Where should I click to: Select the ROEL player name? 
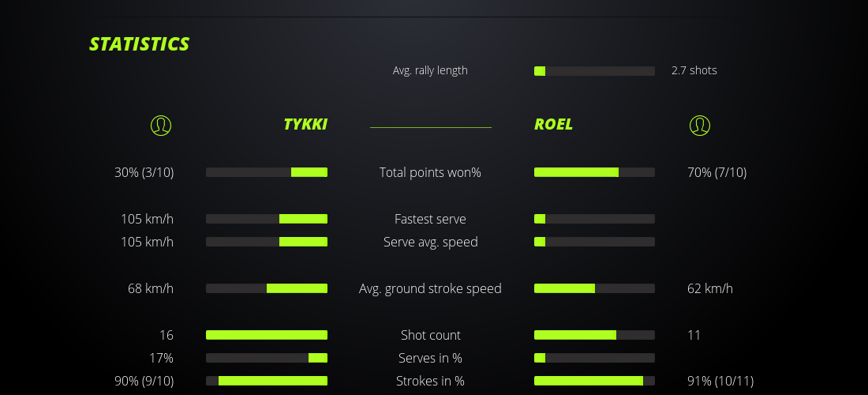[x=554, y=125]
